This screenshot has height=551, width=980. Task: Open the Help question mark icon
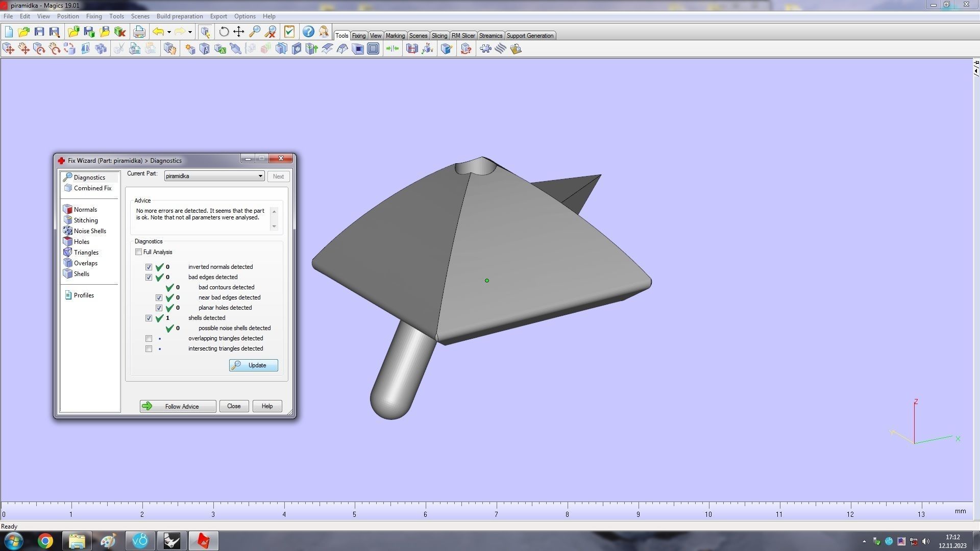click(308, 32)
